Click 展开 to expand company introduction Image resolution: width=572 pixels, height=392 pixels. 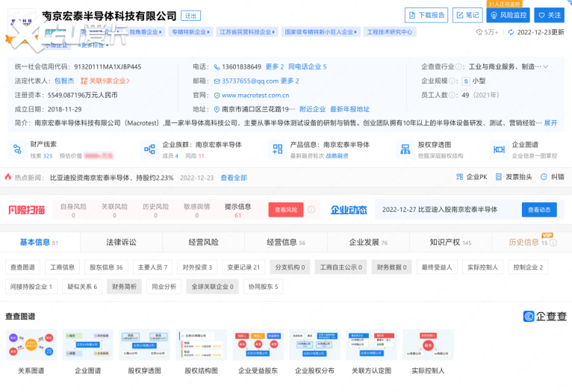tap(550, 123)
